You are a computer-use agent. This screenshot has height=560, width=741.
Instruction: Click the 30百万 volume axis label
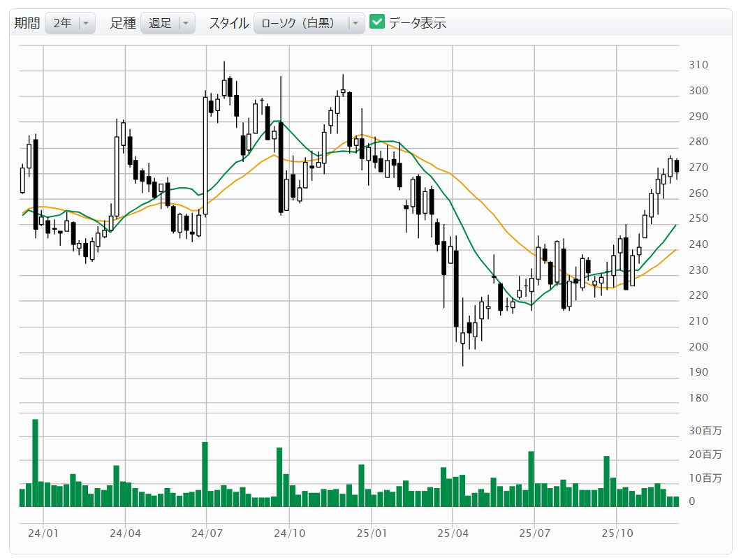click(x=705, y=431)
